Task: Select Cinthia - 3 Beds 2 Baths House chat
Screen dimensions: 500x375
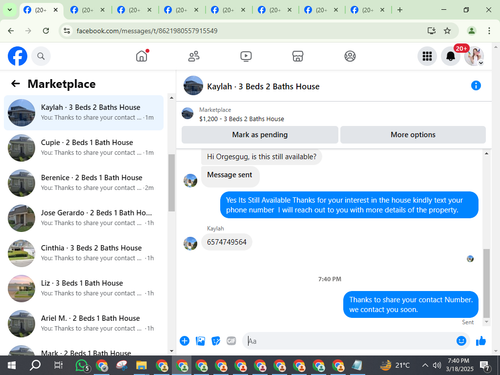Action: [x=84, y=253]
